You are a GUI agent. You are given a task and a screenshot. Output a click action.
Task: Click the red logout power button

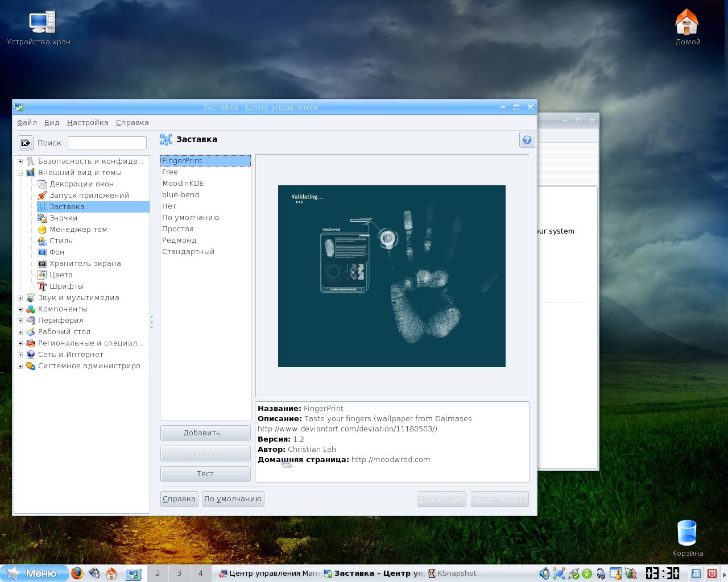click(x=712, y=573)
